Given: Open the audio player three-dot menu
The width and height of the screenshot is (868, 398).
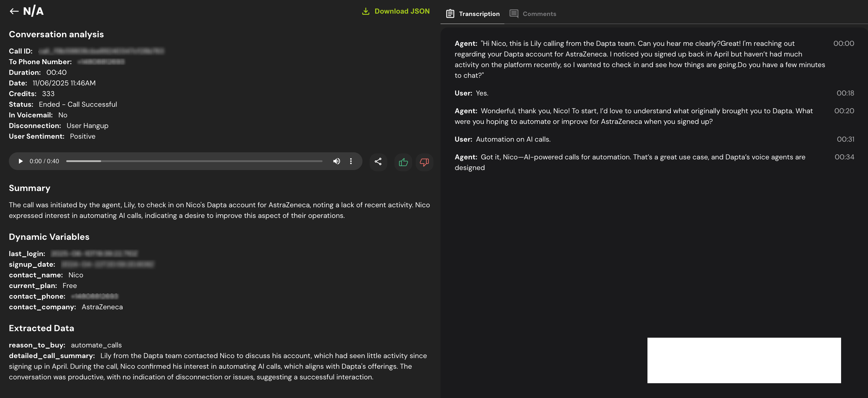Looking at the screenshot, I should click(351, 161).
